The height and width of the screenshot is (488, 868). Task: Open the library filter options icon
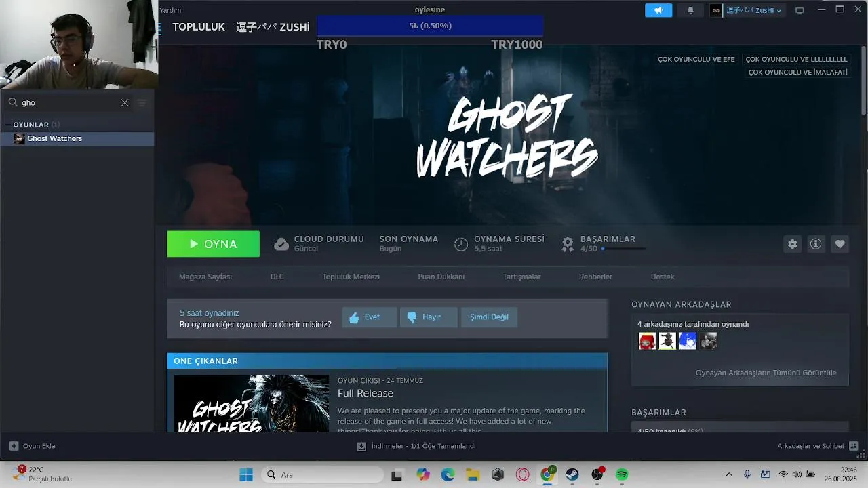click(x=142, y=102)
